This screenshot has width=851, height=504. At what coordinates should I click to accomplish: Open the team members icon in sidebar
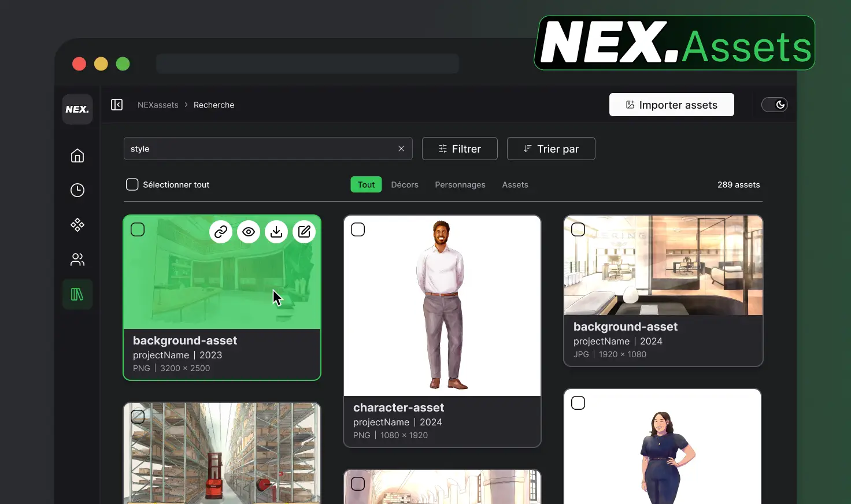coord(77,260)
